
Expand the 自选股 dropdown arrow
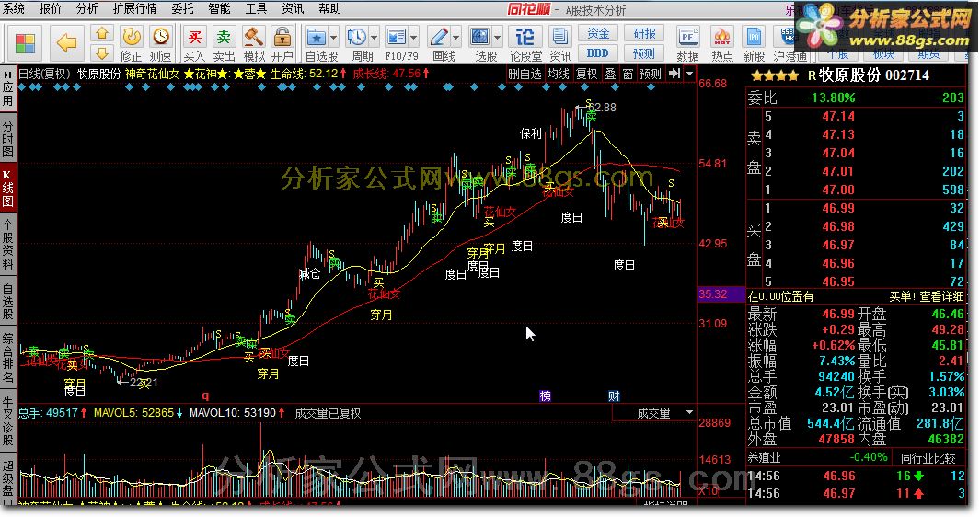click(334, 38)
